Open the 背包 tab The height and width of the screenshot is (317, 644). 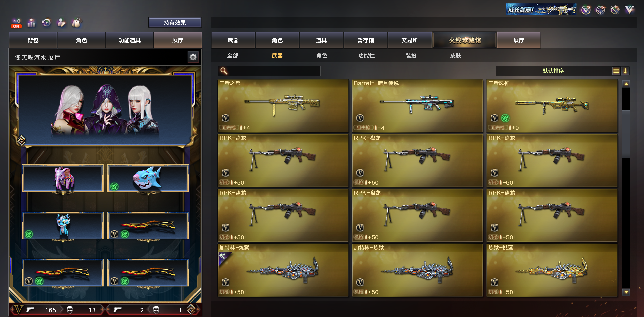point(33,40)
